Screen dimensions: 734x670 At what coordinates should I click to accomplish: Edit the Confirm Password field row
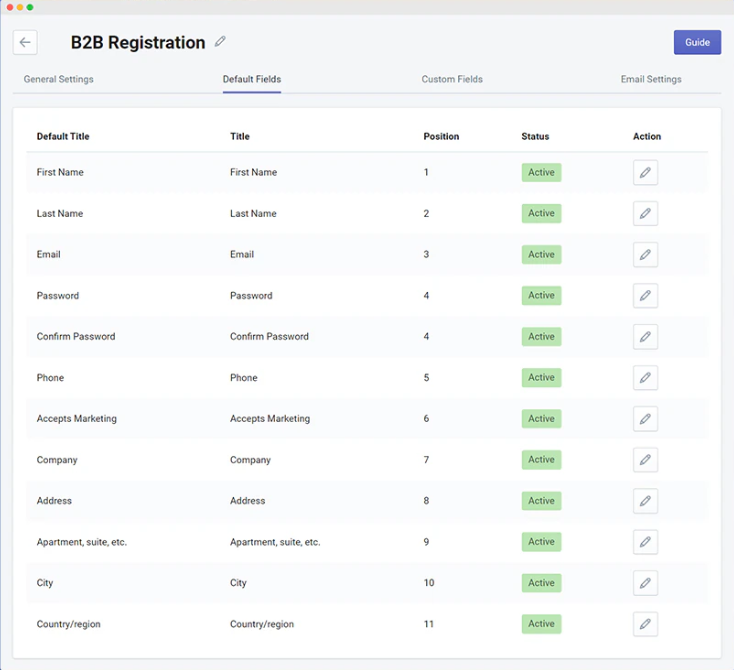(645, 337)
